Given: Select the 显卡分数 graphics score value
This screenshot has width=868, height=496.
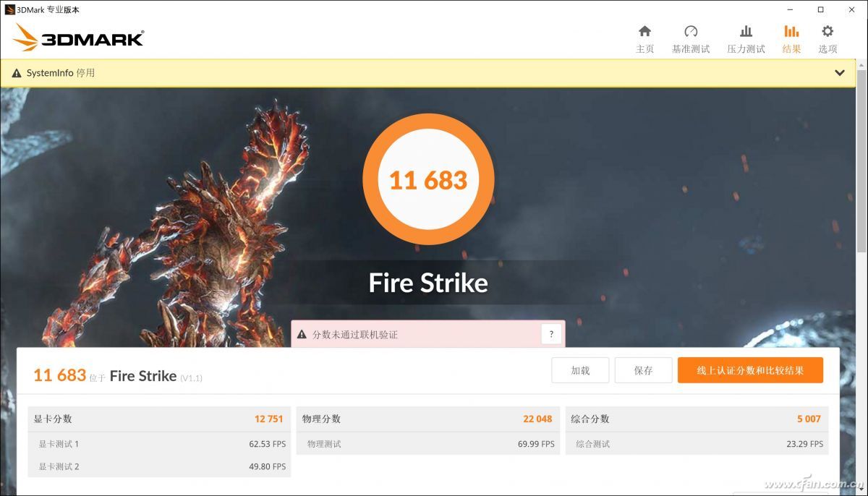Looking at the screenshot, I should tap(271, 419).
